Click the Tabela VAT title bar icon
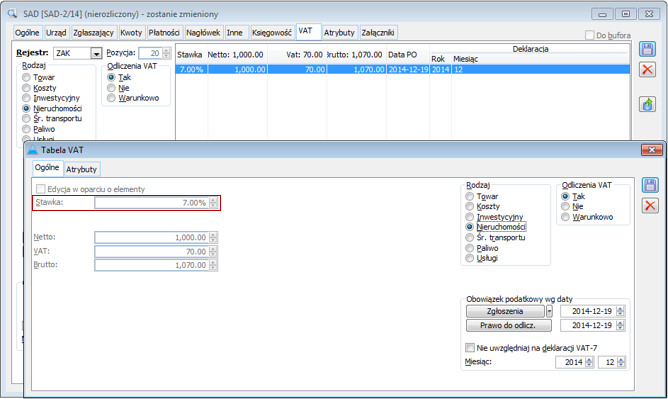Viewport: 668px width, 399px height. [32, 150]
